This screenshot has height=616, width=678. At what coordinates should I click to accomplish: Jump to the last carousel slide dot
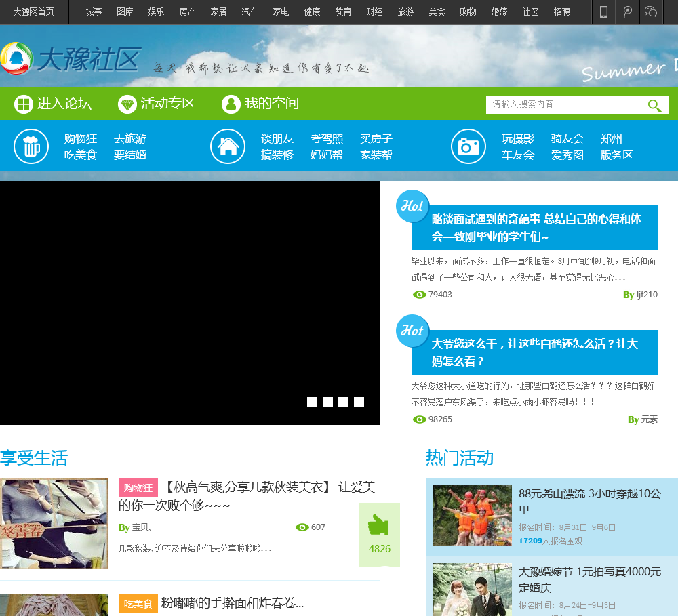359,403
